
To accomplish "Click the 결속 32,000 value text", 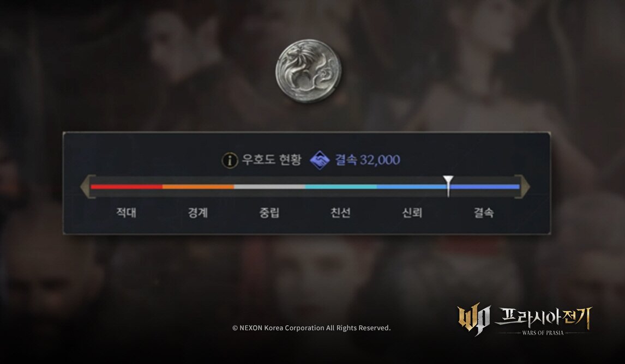I will pos(368,160).
